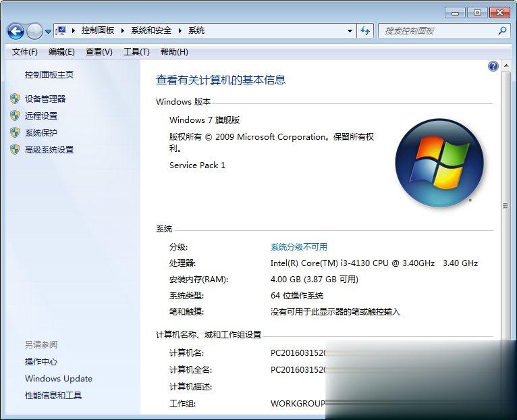Open the 帮助(H) menu
This screenshot has width=517, height=420.
[x=174, y=52]
